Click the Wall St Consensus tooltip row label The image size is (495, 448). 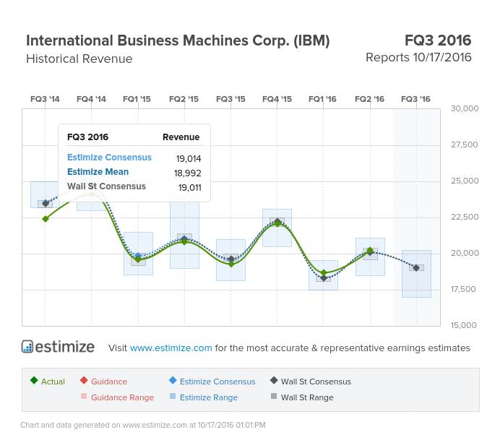click(106, 186)
